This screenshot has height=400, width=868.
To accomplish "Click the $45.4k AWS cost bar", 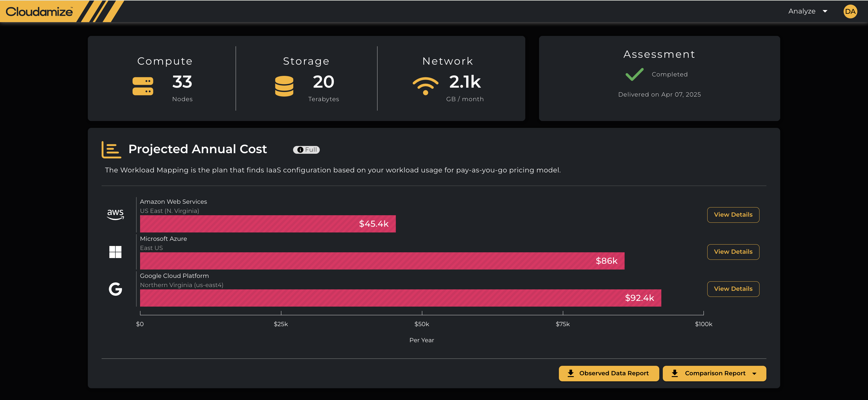I will [268, 224].
